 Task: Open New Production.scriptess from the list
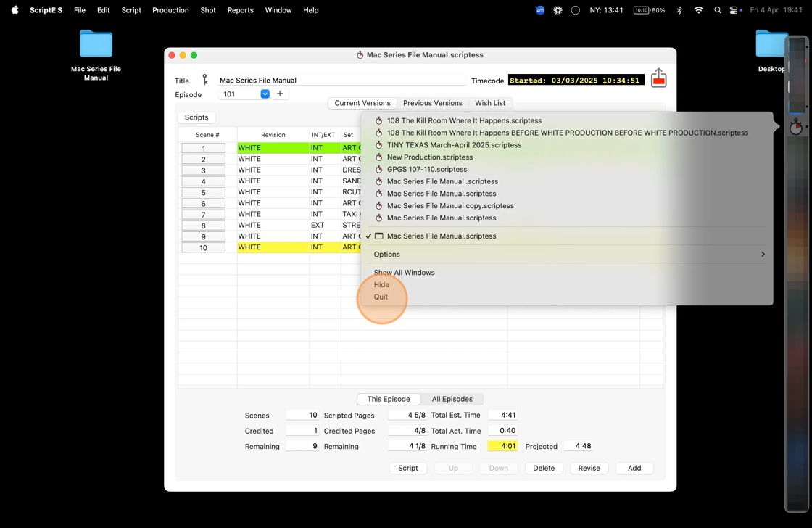pyautogui.click(x=430, y=157)
